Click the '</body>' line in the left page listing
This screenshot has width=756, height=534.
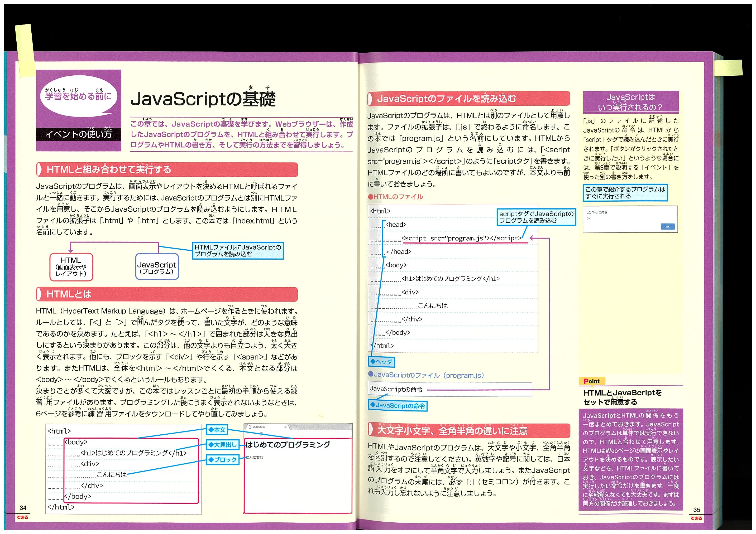pyautogui.click(x=78, y=496)
